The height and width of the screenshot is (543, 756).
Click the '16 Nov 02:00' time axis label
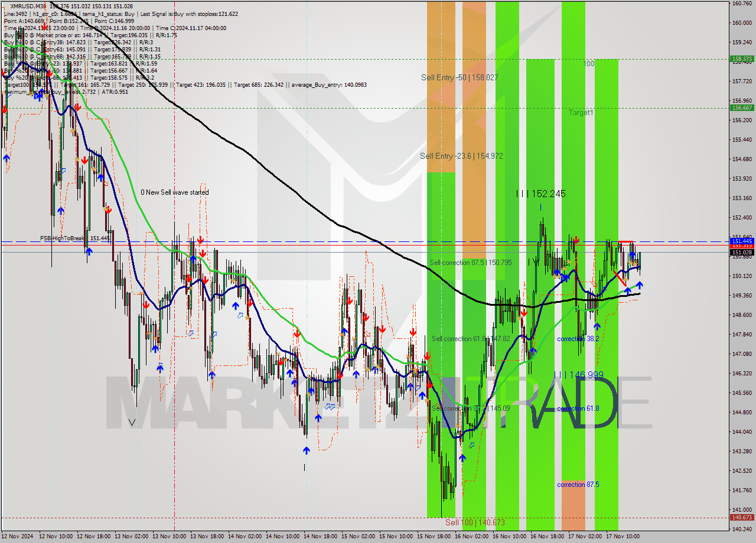471,537
